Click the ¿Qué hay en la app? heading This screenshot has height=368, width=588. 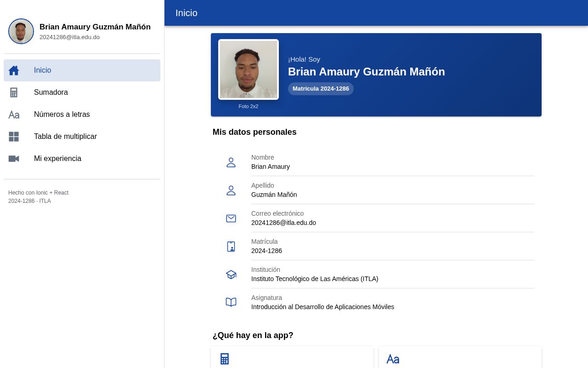coord(253,335)
